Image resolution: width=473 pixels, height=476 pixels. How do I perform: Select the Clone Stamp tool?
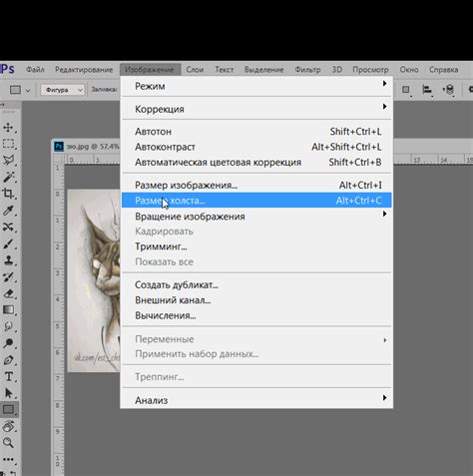pos(9,260)
